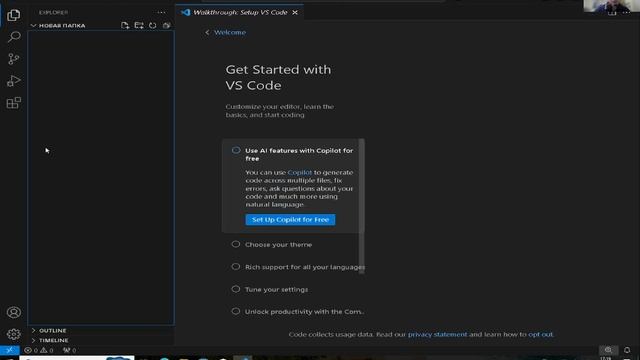
Task: Open editor more actions ellipsis
Action: [x=626, y=13]
